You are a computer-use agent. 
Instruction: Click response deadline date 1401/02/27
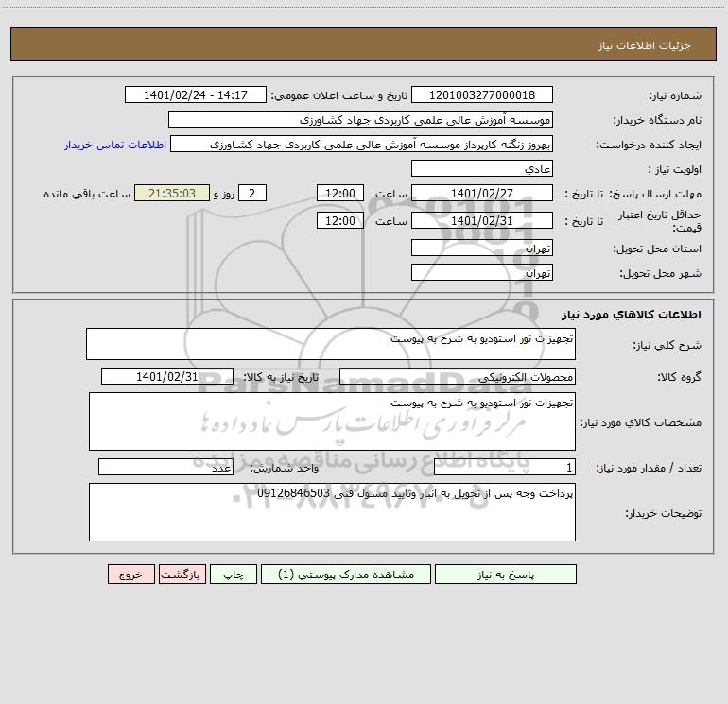point(482,193)
